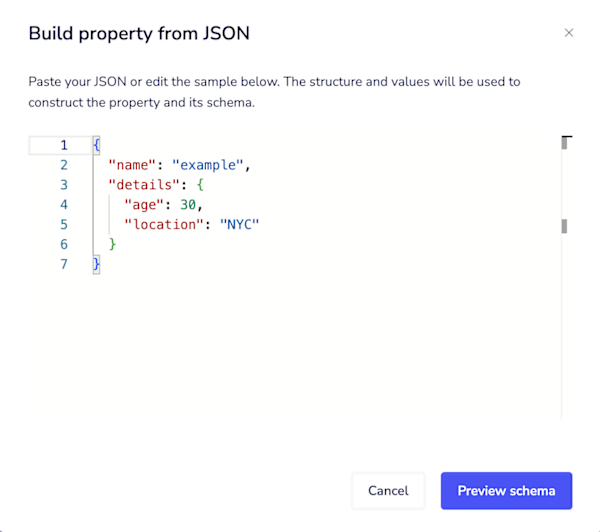Click line number 7 in the gutter
Screen dimensions: 600x532
[64, 264]
